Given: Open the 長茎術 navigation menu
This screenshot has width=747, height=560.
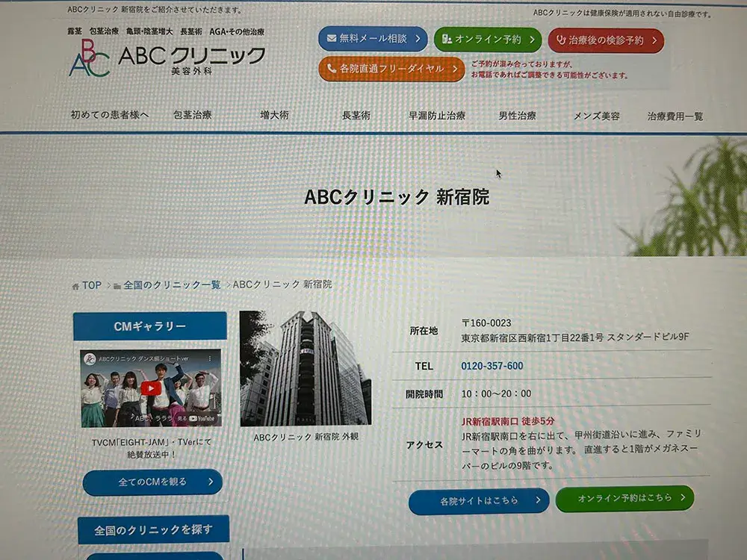Looking at the screenshot, I should point(356,115).
